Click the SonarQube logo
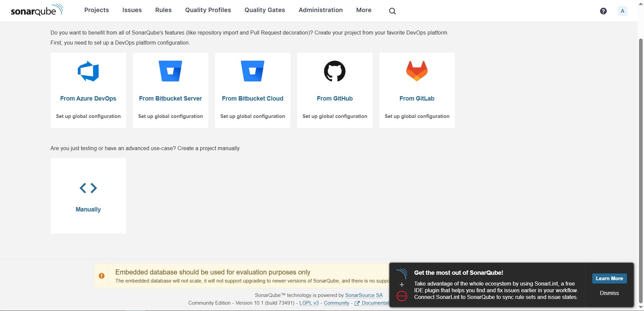Image resolution: width=644 pixels, height=311 pixels. click(x=37, y=10)
